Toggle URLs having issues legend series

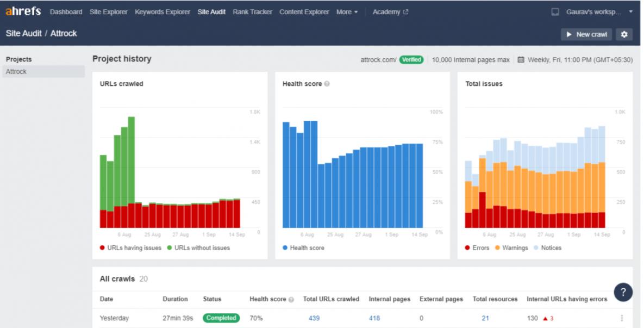[130, 248]
